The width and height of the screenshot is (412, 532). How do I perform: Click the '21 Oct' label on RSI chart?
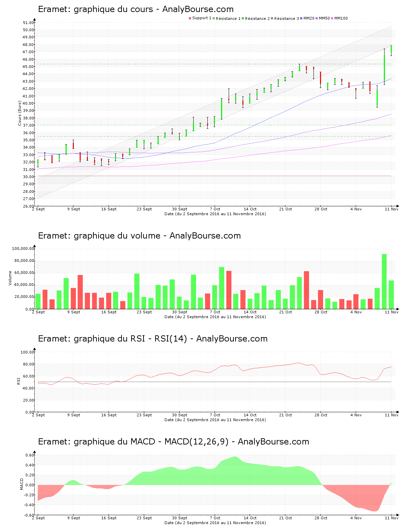(x=286, y=415)
